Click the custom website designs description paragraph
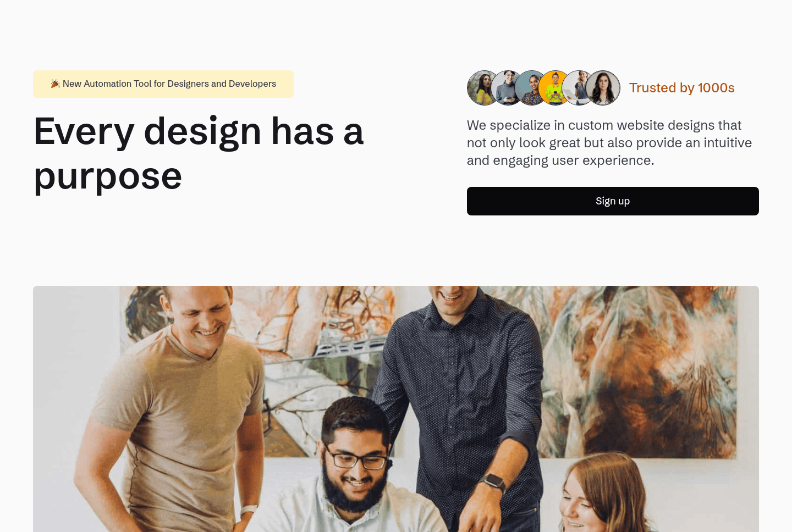Image resolution: width=792 pixels, height=532 pixels. click(609, 143)
